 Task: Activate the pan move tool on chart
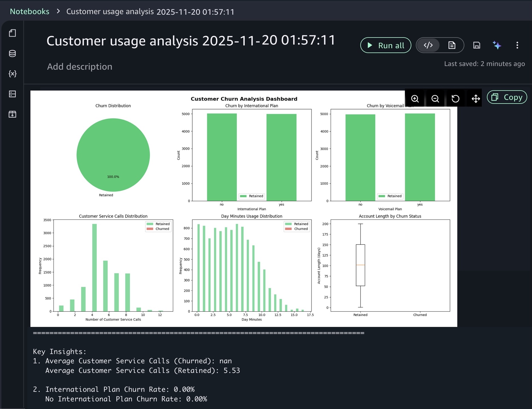(x=476, y=98)
